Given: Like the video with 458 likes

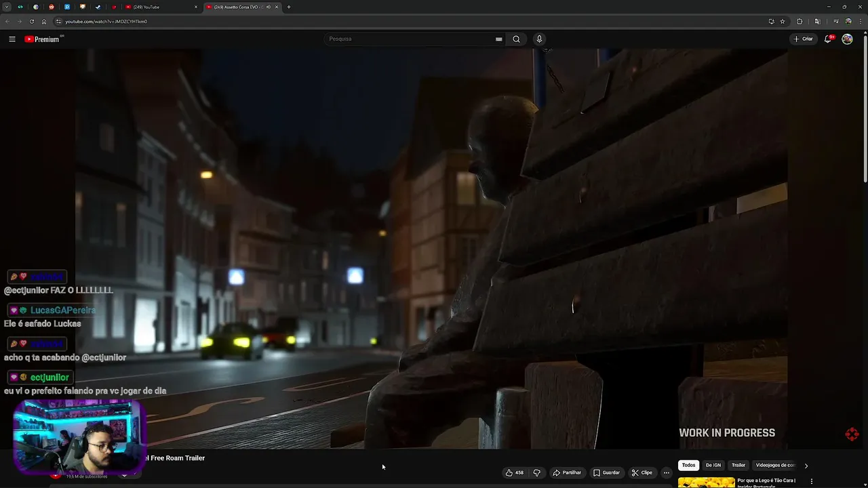Looking at the screenshot, I should pos(515,472).
